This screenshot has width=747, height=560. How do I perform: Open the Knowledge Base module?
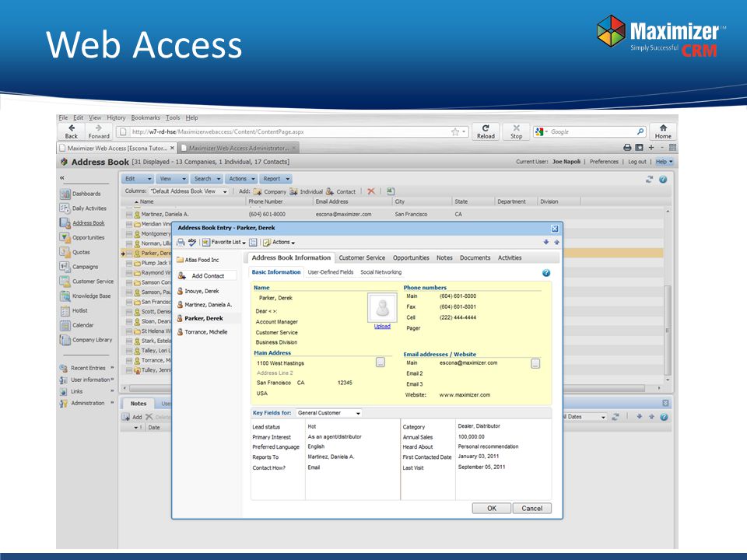tap(86, 296)
